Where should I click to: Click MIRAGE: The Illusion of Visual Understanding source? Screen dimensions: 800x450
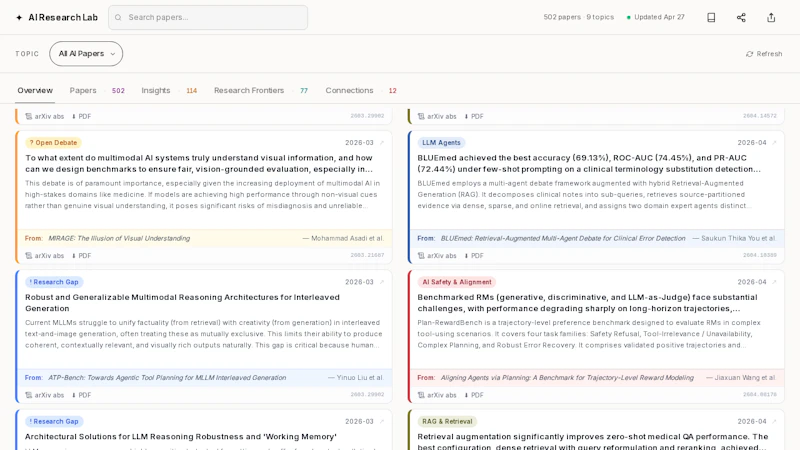pos(119,238)
